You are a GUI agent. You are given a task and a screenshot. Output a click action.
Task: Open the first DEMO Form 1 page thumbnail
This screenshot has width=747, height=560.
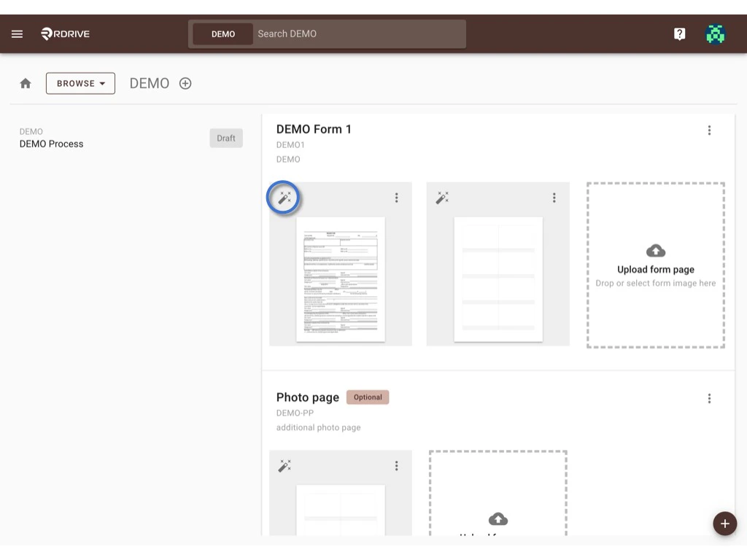coord(340,277)
